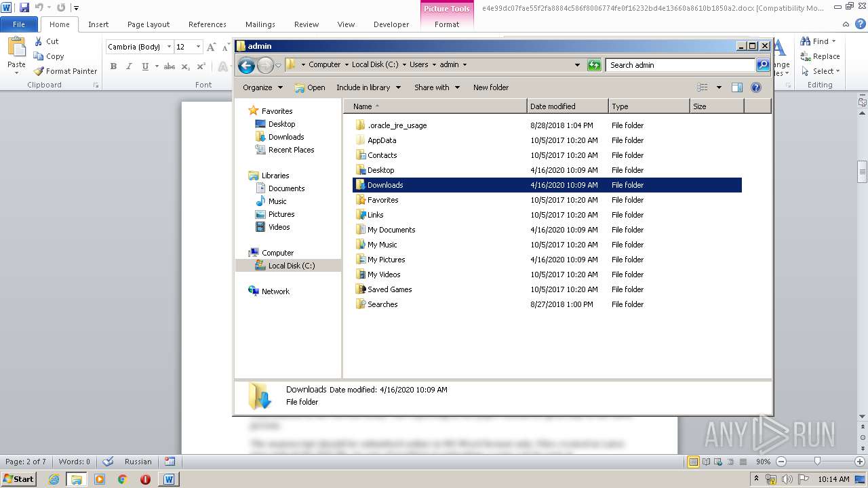The image size is (868, 488).
Task: Open the address bar history dropdown
Action: tap(577, 65)
